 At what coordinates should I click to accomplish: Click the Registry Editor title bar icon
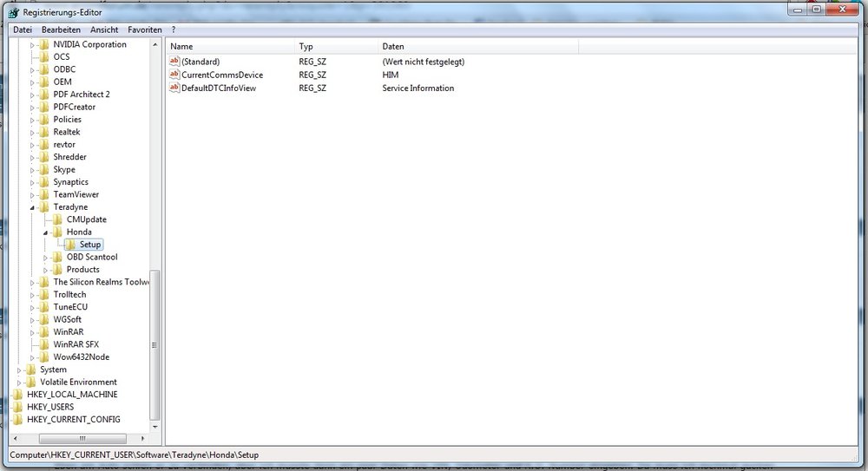pyautogui.click(x=15, y=11)
